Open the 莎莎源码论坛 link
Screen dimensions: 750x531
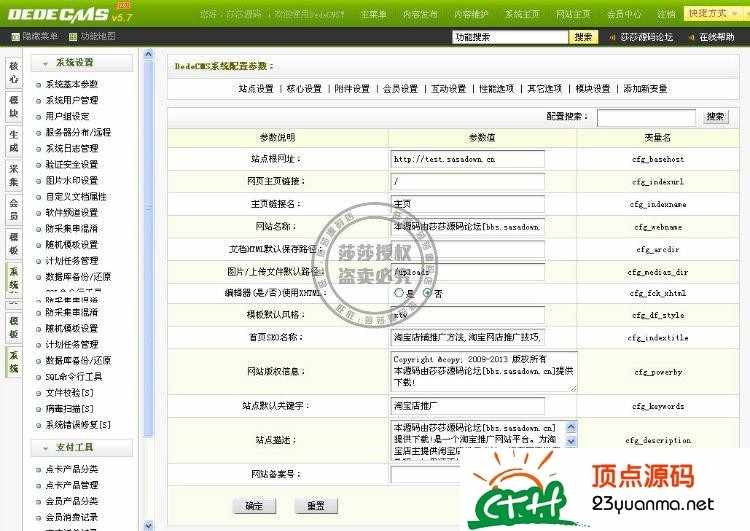point(646,37)
